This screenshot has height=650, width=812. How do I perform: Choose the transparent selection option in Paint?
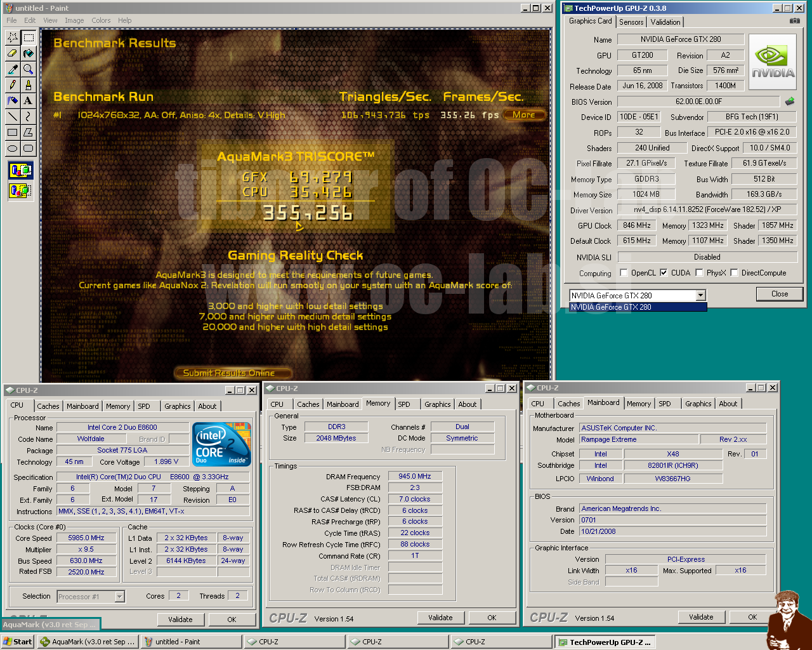(x=21, y=190)
